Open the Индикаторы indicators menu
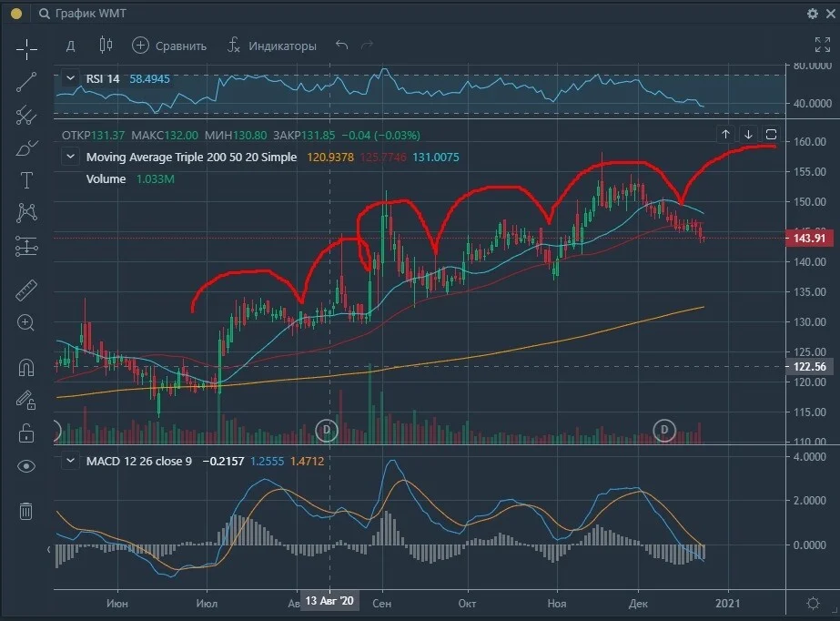 pos(271,46)
